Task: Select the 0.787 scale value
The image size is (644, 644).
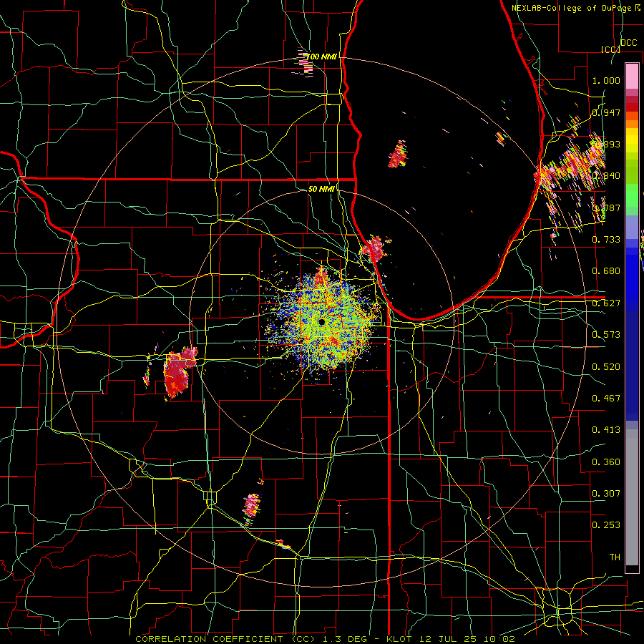Action: point(606,208)
